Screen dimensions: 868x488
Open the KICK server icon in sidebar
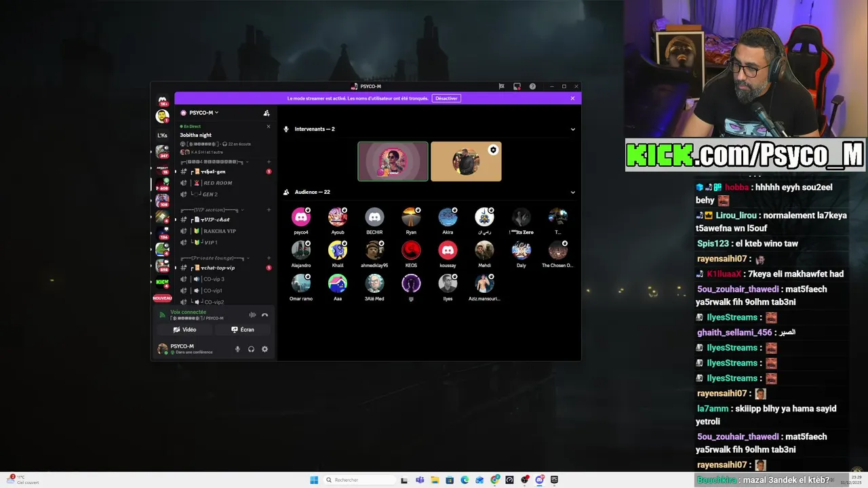pos(162,282)
